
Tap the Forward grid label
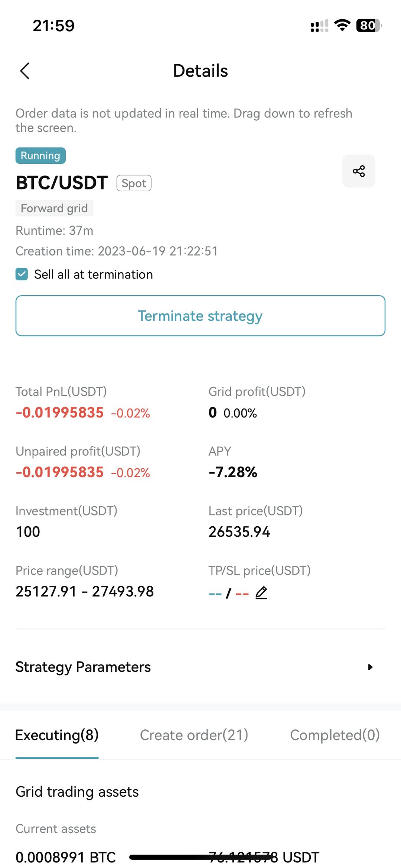click(x=54, y=208)
